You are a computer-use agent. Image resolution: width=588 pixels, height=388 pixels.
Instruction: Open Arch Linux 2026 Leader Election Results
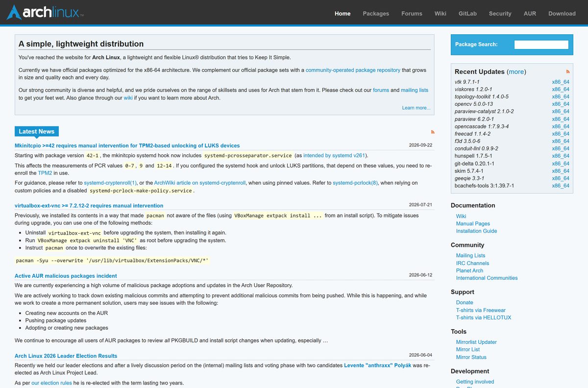point(66,356)
